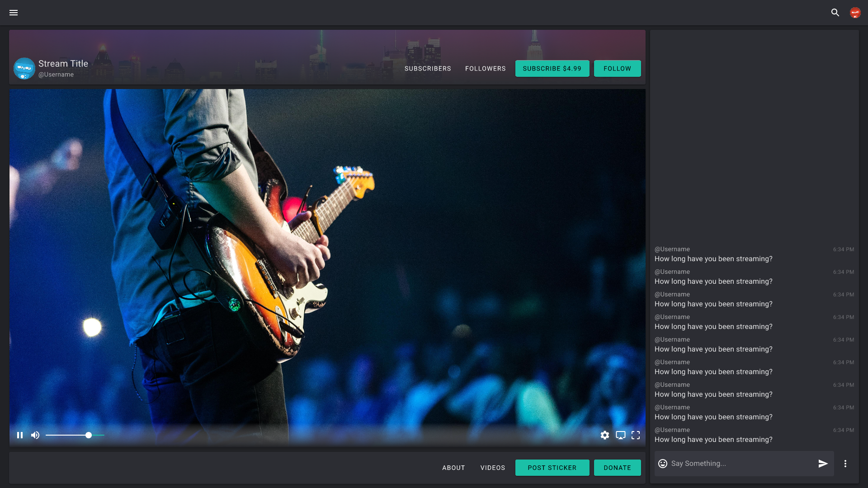Screen dimensions: 868x488
Task: Open the hamburger navigation menu
Action: coord(14,13)
